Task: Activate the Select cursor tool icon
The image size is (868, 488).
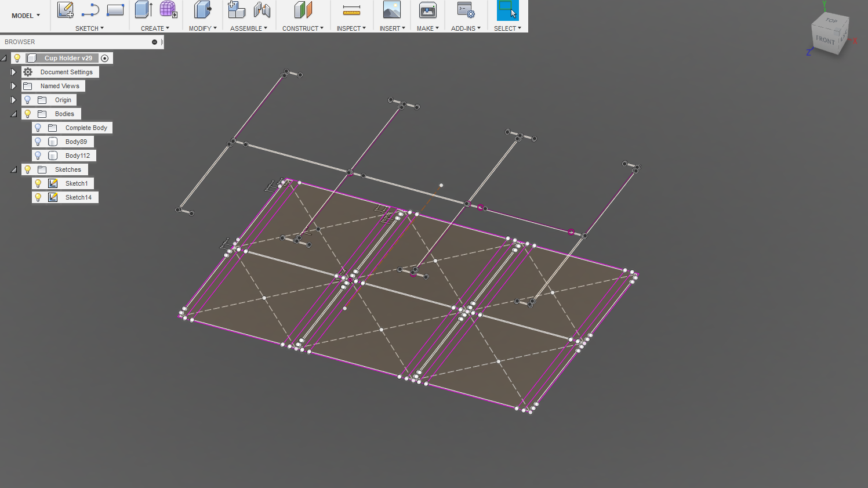Action: pos(508,10)
